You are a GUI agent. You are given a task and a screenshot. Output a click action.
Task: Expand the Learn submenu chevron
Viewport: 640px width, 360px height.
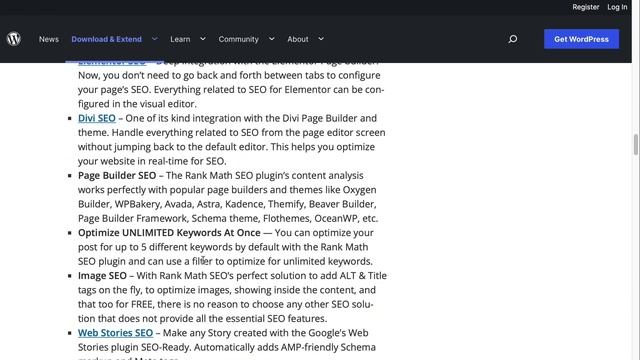pyautogui.click(x=202, y=39)
